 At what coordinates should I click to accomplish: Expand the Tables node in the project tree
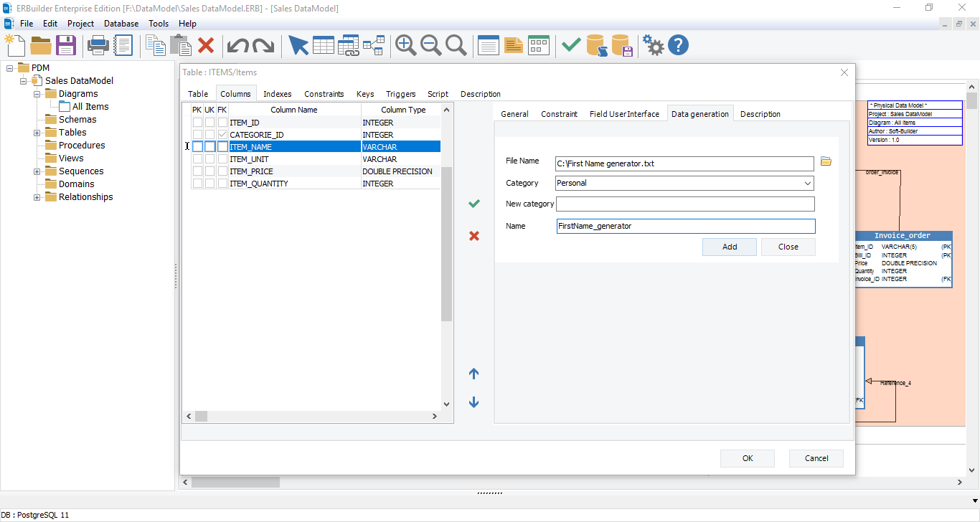pos(36,132)
